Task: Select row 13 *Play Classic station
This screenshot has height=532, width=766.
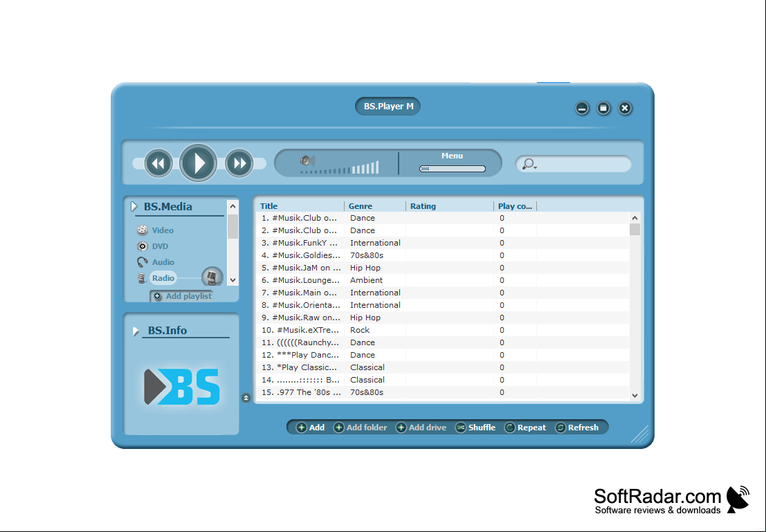Action: [x=443, y=367]
